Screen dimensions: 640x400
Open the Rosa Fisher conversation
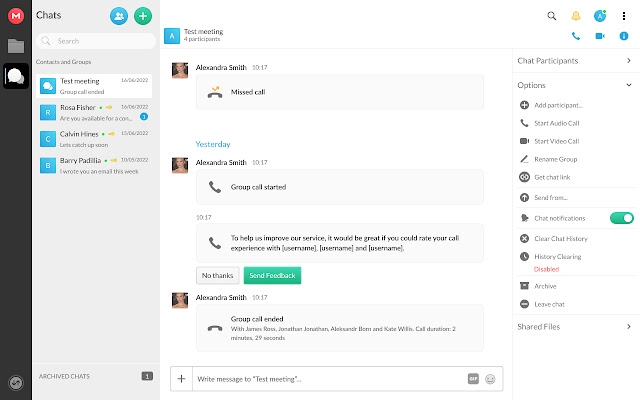pyautogui.click(x=94, y=112)
